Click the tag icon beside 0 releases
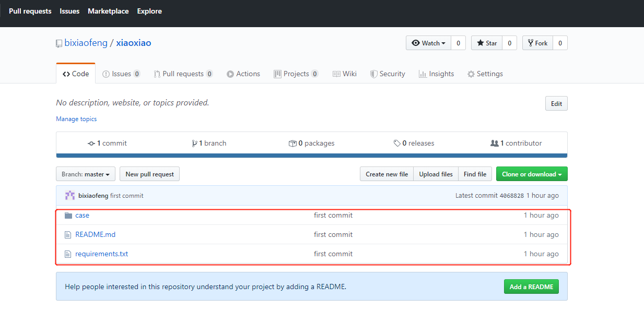 [397, 144]
